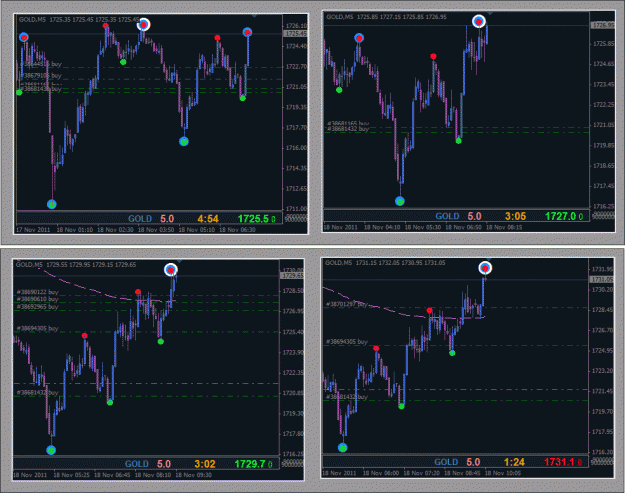Image resolution: width=625 pixels, height=493 pixels.
Task: Select #38681432 buy in the 1727.0 chart
Action: coord(348,129)
